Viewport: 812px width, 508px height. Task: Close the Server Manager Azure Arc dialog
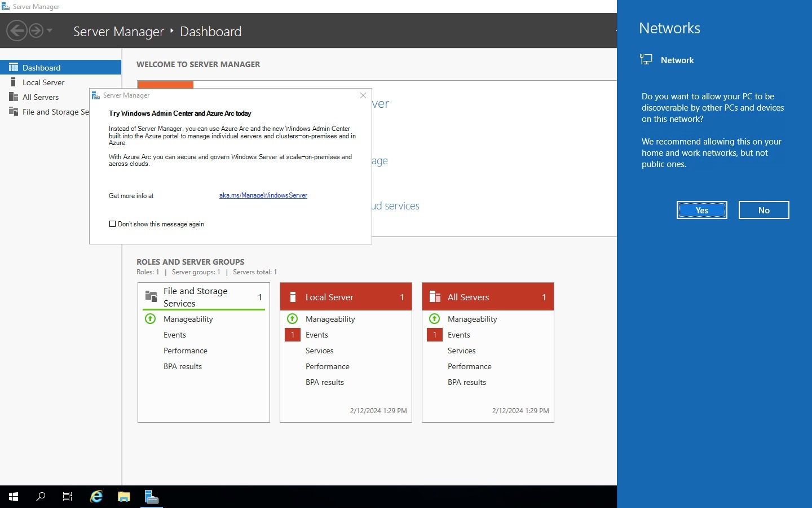363,95
